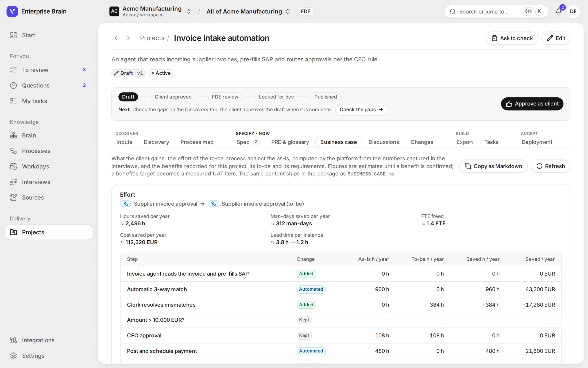Image resolution: width=588 pixels, height=368 pixels.
Task: Switch to the Discussions tab
Action: click(x=384, y=142)
